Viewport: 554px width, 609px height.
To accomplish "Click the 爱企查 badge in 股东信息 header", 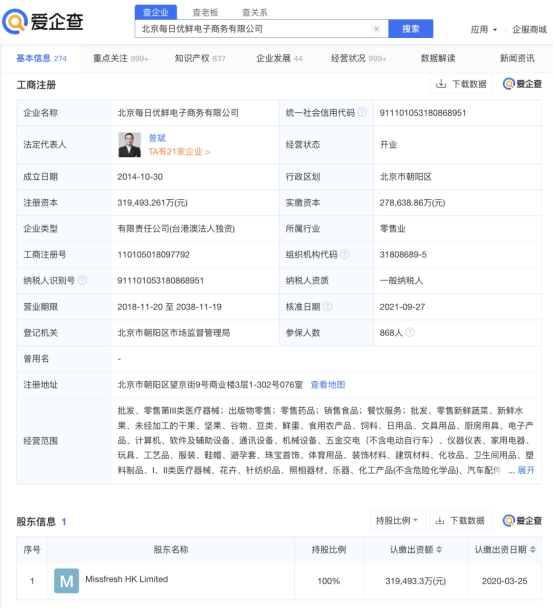I will coord(522,520).
